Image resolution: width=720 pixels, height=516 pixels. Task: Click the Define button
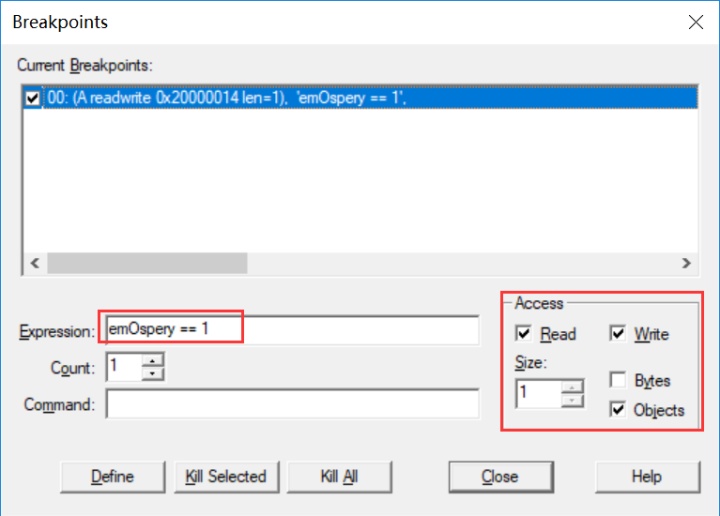[x=112, y=477]
